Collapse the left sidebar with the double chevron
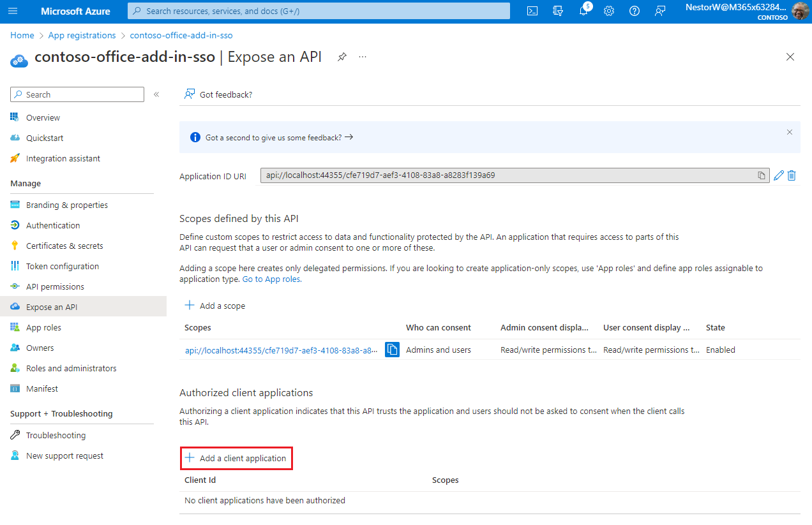812x525 pixels. click(156, 94)
